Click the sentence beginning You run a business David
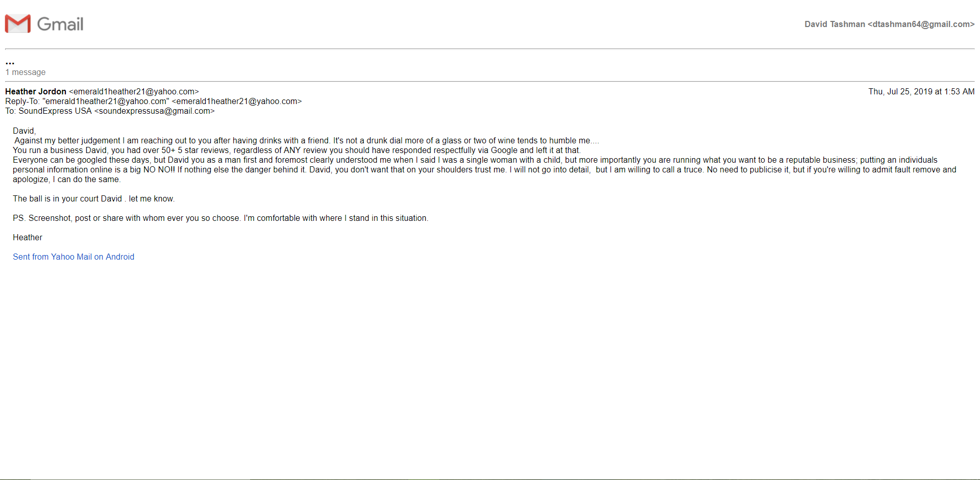This screenshot has width=980, height=480. coord(297,150)
